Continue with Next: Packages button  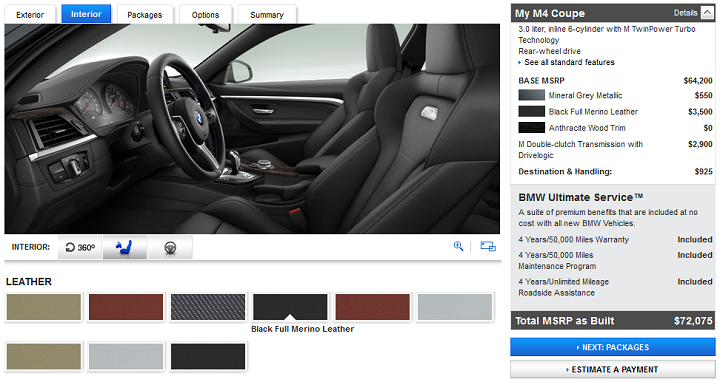(613, 347)
